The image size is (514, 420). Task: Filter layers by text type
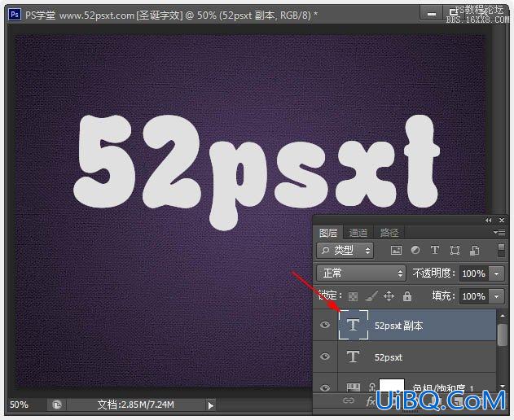coord(435,251)
